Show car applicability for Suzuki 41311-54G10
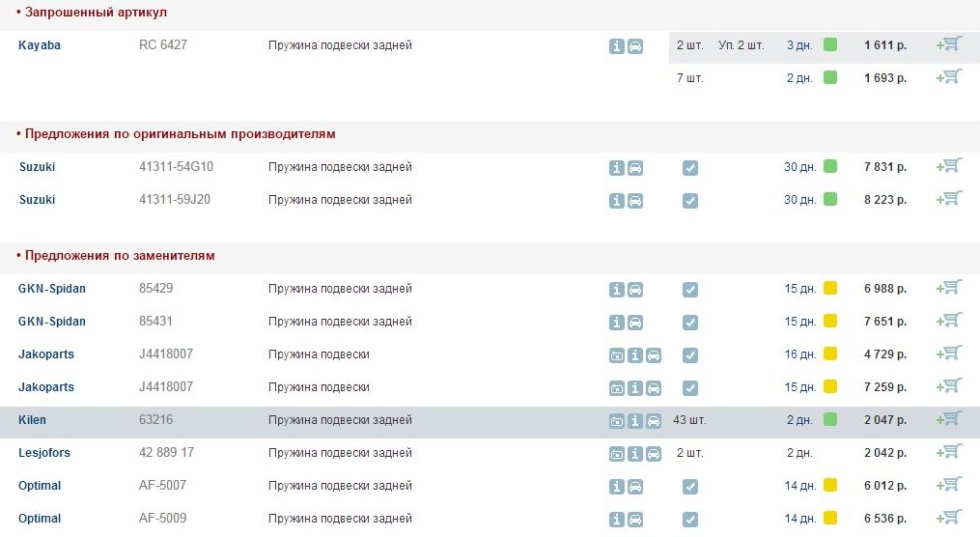 635,168
